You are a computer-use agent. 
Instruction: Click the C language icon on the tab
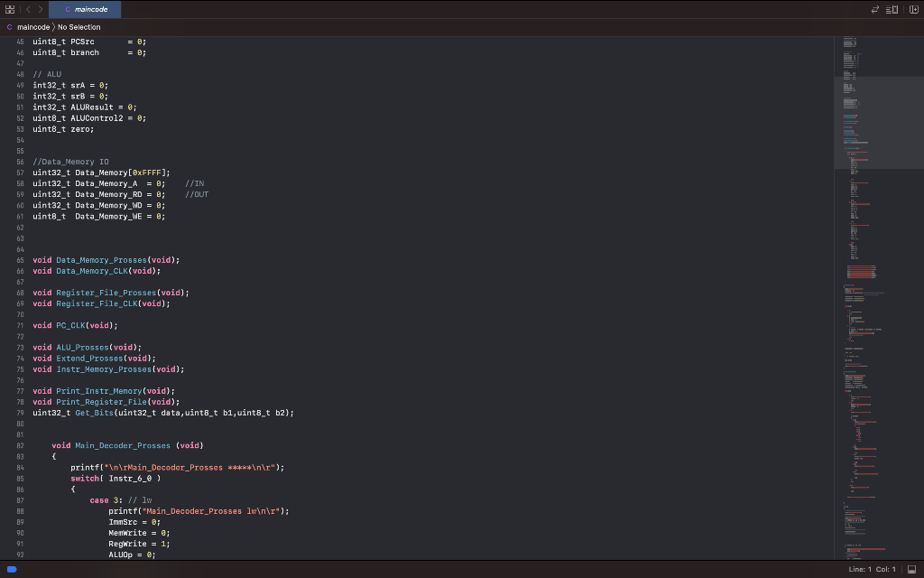[x=69, y=9]
